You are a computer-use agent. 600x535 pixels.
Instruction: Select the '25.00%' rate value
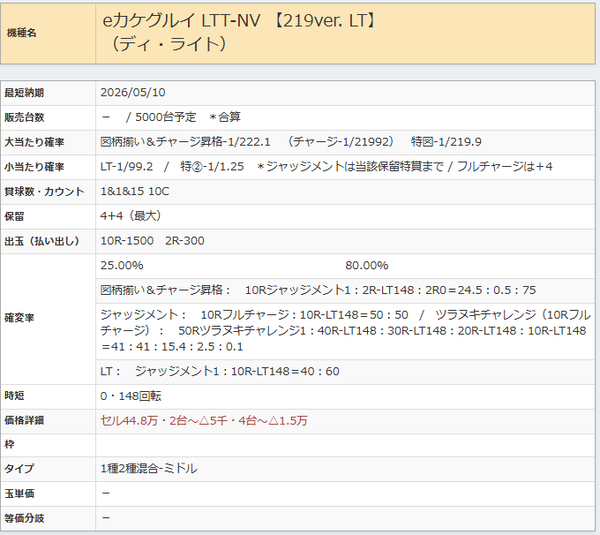(122, 265)
